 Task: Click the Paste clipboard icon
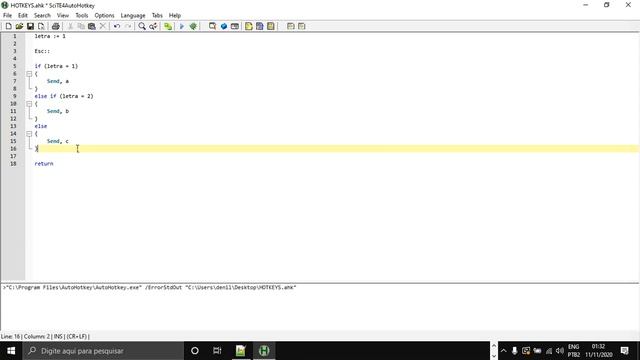pyautogui.click(x=92, y=26)
